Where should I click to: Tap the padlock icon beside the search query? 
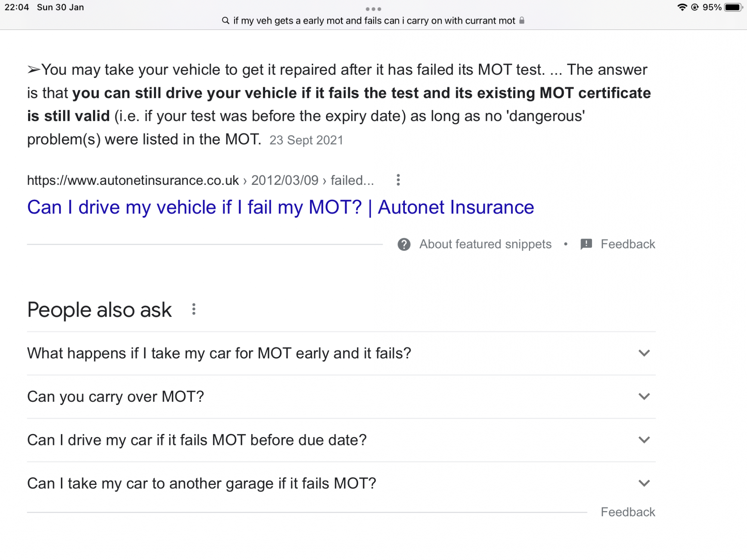pyautogui.click(x=522, y=21)
